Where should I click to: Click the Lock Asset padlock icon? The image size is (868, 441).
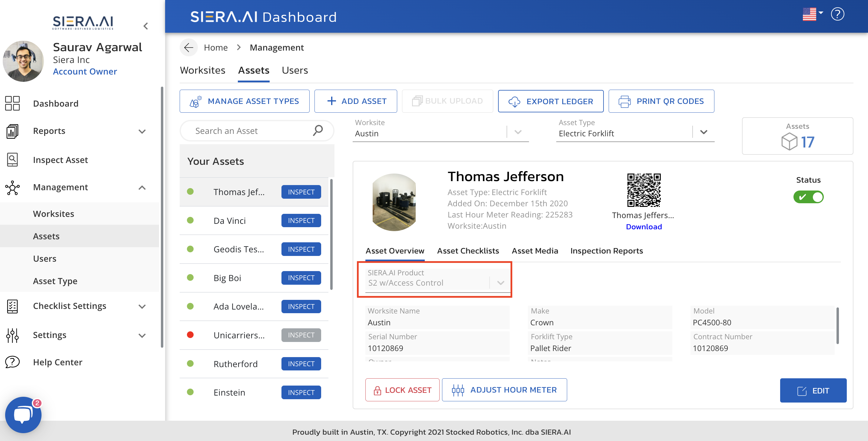pyautogui.click(x=377, y=390)
